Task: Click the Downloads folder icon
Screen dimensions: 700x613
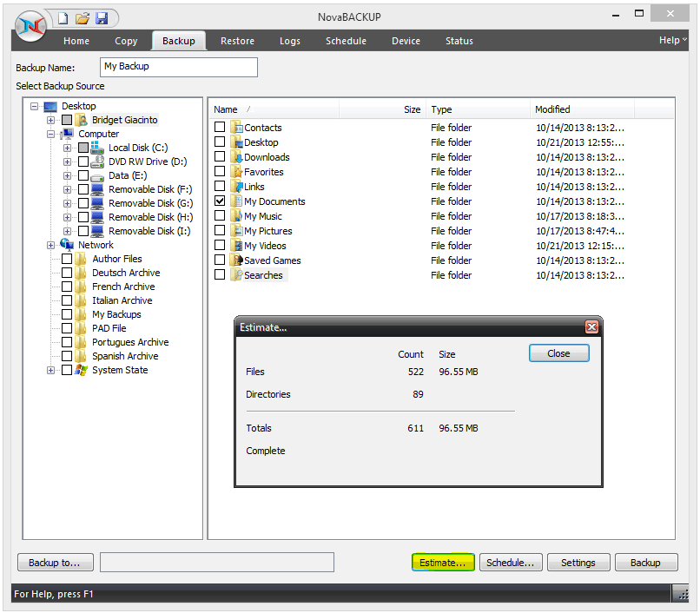Action: coord(236,157)
